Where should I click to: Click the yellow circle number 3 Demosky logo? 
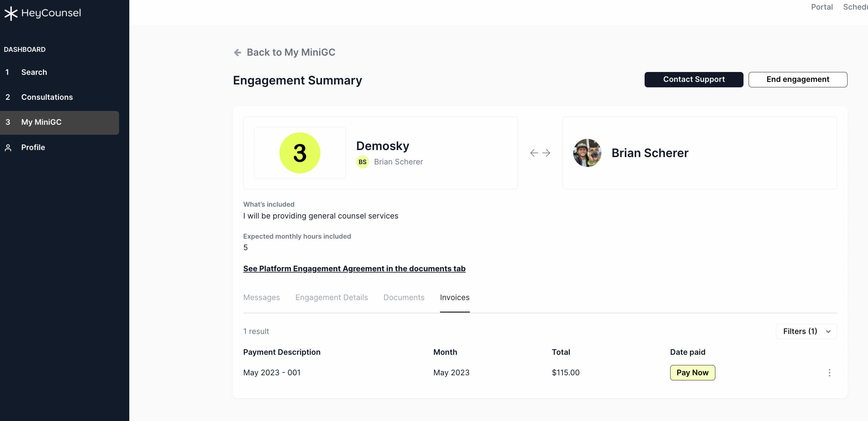click(x=300, y=153)
